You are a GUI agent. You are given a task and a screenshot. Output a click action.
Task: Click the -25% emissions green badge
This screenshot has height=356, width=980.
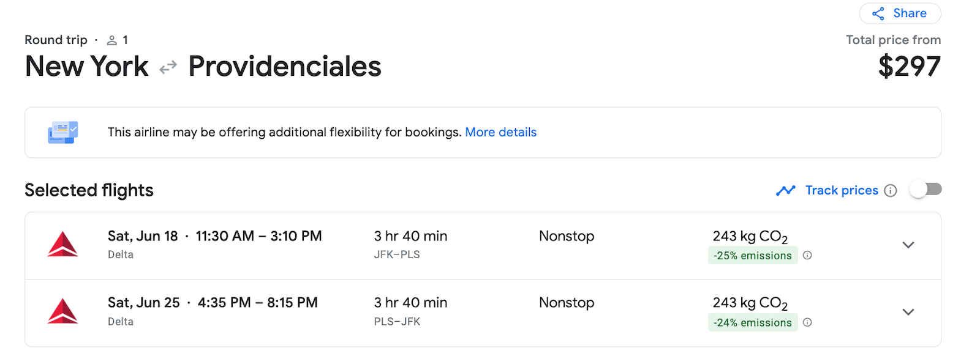(752, 255)
